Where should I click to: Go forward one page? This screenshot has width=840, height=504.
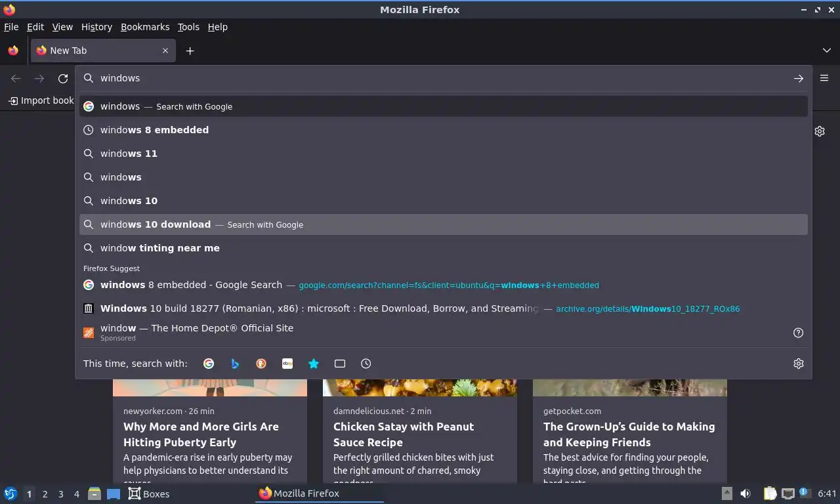[x=39, y=78]
